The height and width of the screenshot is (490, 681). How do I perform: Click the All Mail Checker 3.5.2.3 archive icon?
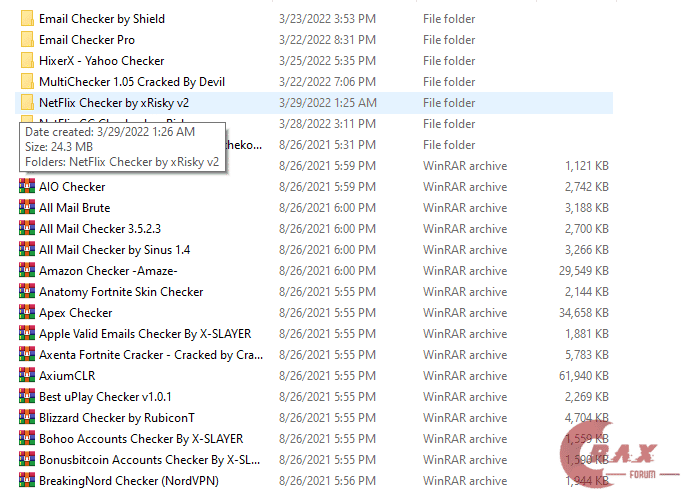click(x=27, y=228)
